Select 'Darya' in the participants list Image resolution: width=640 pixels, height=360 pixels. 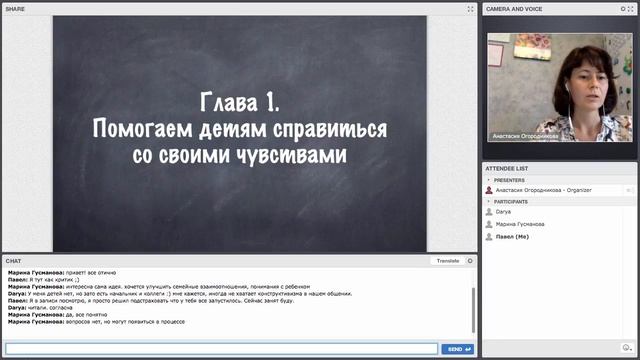503,212
